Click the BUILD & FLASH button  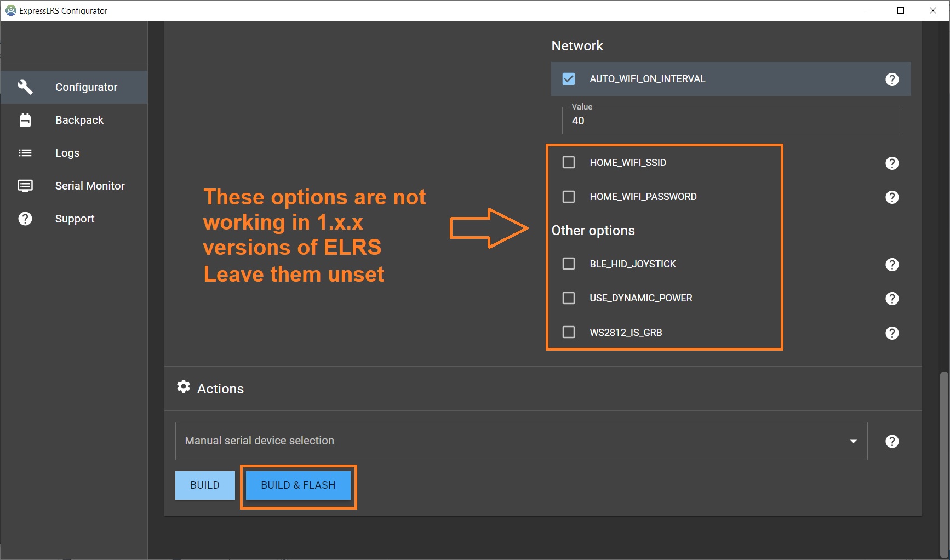pyautogui.click(x=298, y=485)
